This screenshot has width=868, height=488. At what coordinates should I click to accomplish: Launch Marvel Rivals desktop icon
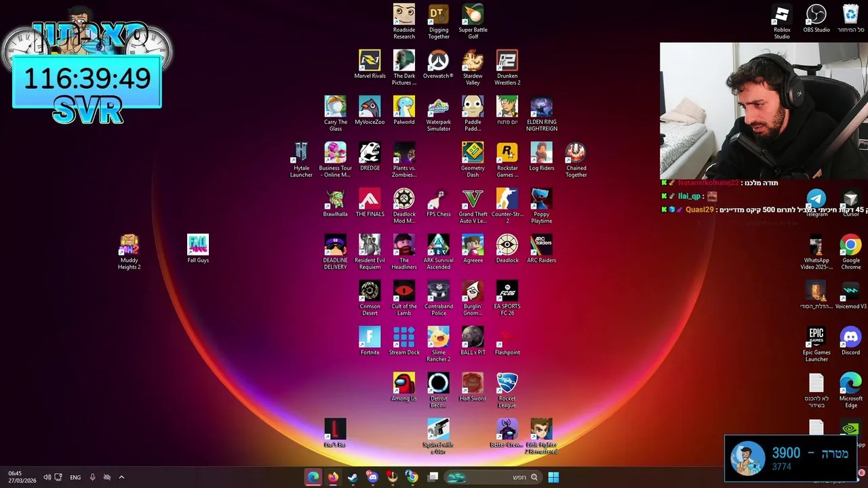pyautogui.click(x=370, y=64)
